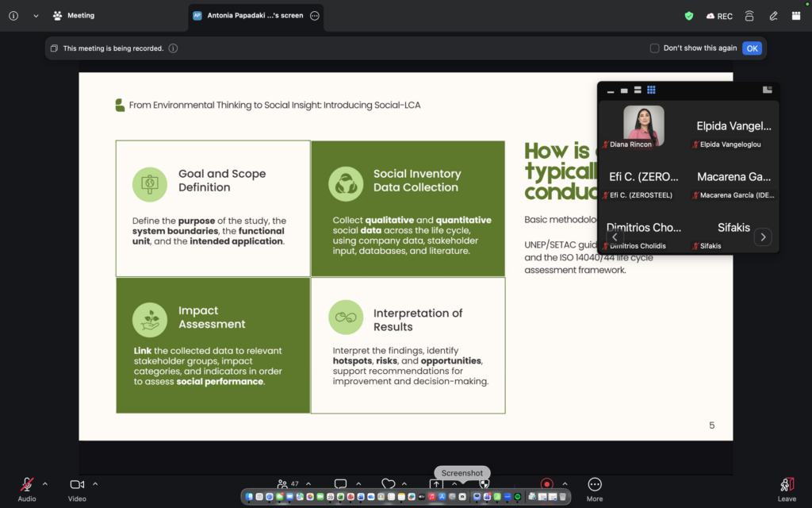
Task: Open options ellipsis on Antonia's screen tab
Action: click(x=314, y=16)
